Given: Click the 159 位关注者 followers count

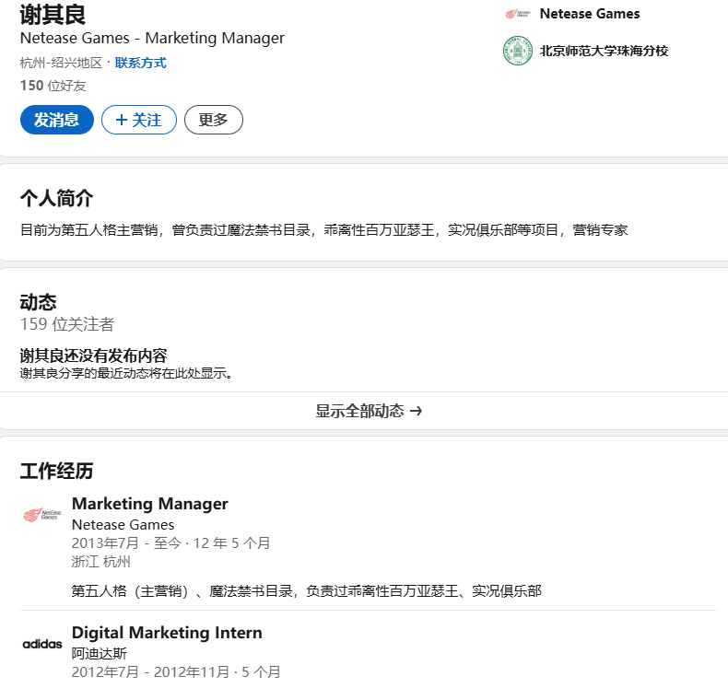Looking at the screenshot, I should [x=67, y=324].
